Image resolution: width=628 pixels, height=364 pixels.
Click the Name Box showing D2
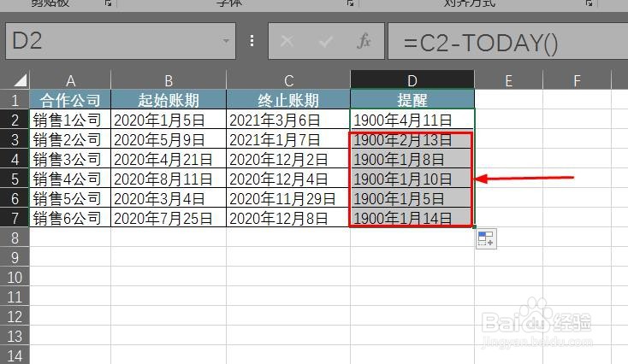tap(120, 41)
